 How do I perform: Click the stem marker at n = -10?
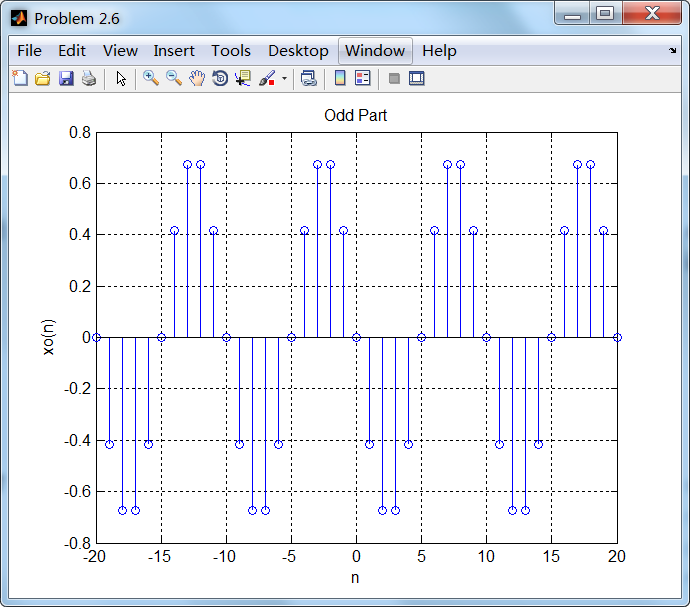pyautogui.click(x=227, y=338)
